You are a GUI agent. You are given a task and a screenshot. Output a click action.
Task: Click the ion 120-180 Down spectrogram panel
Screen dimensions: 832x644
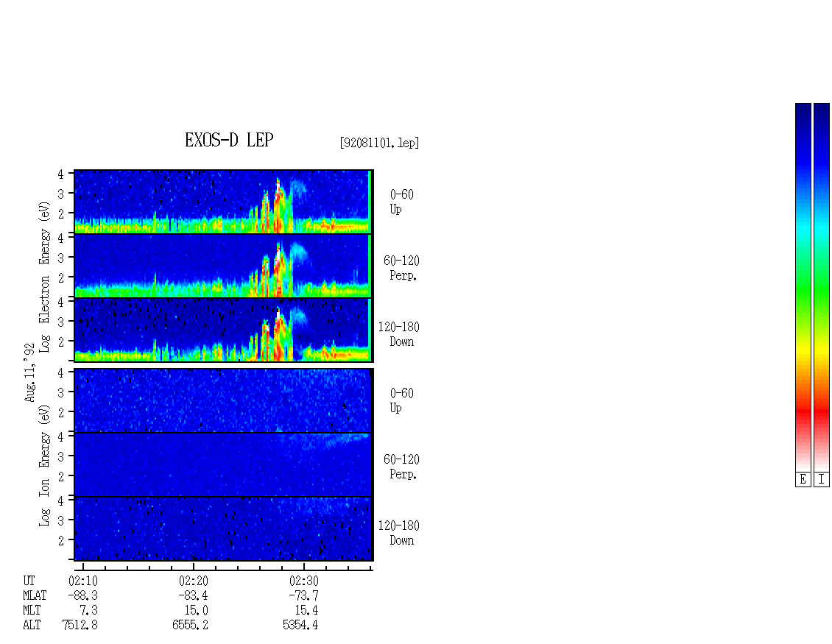point(223,529)
